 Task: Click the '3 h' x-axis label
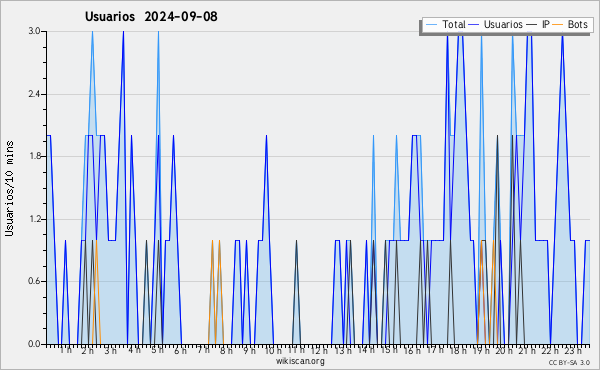(111, 351)
